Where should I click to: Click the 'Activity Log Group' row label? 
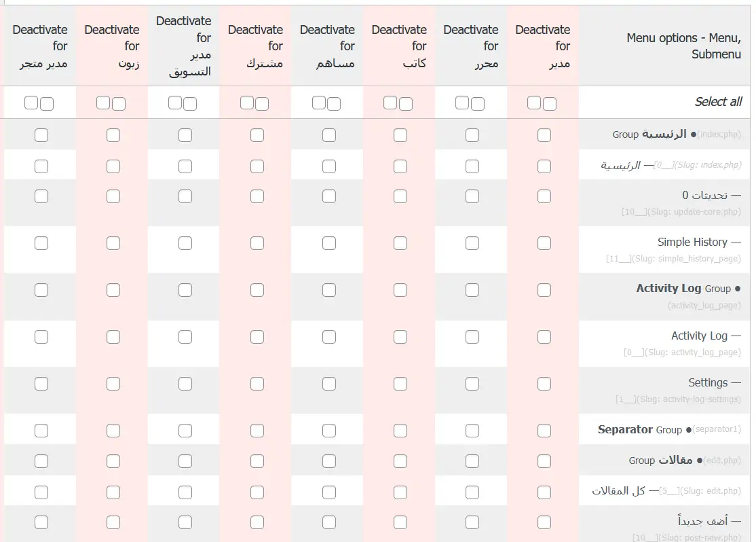[x=683, y=289]
